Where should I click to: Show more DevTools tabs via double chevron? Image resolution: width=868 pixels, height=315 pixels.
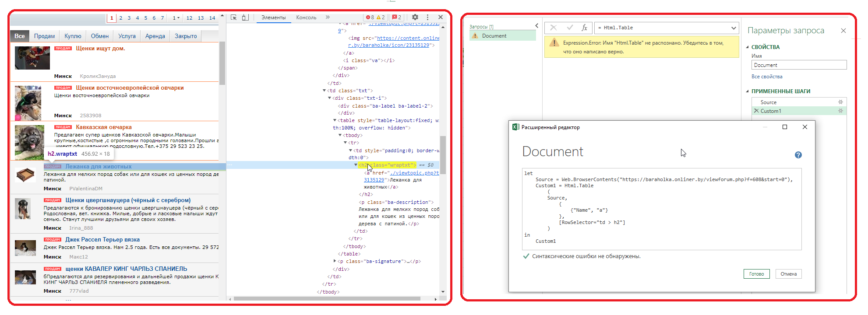pos(328,17)
